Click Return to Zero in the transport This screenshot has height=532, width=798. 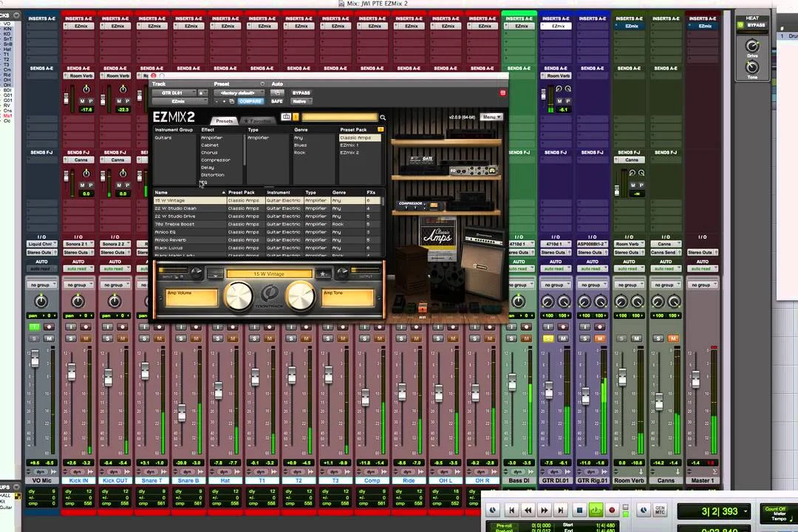512,510
